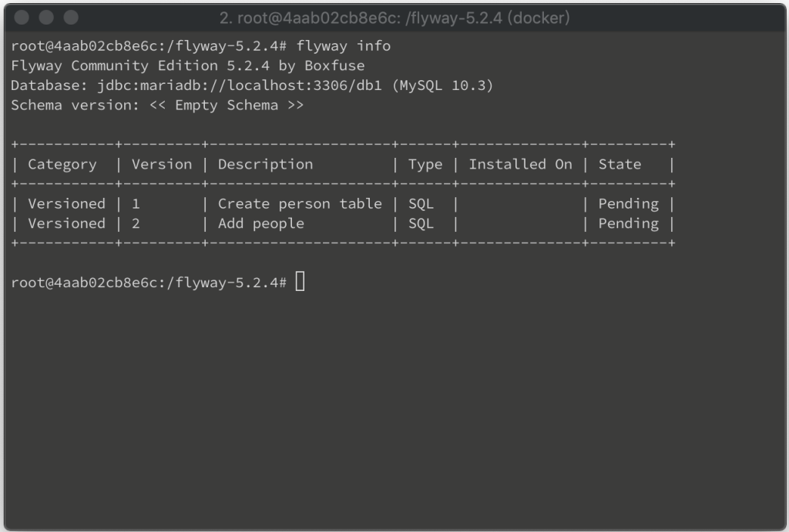Click the terminal cursor at the last prompt

300,281
